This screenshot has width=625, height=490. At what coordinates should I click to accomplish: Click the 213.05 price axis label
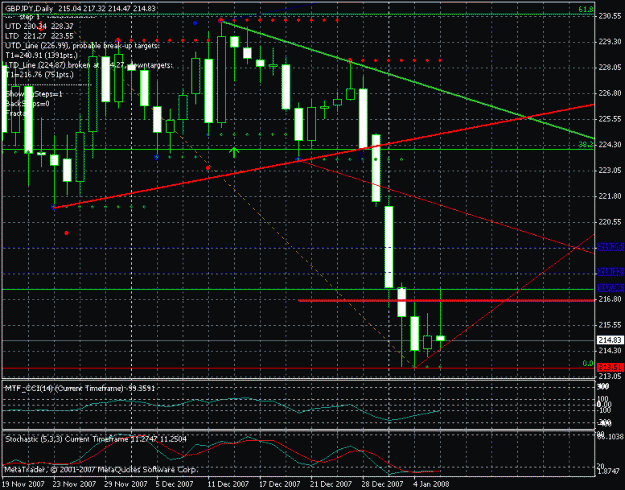(610, 376)
